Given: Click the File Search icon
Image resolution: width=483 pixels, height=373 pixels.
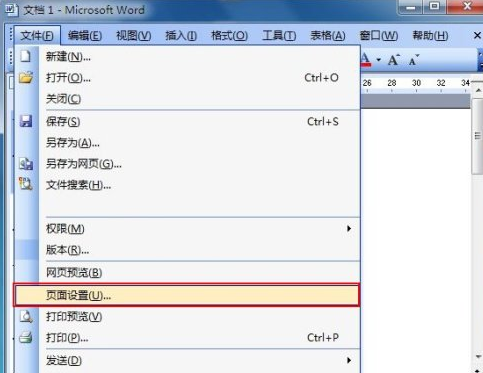Looking at the screenshot, I should coord(26,184).
